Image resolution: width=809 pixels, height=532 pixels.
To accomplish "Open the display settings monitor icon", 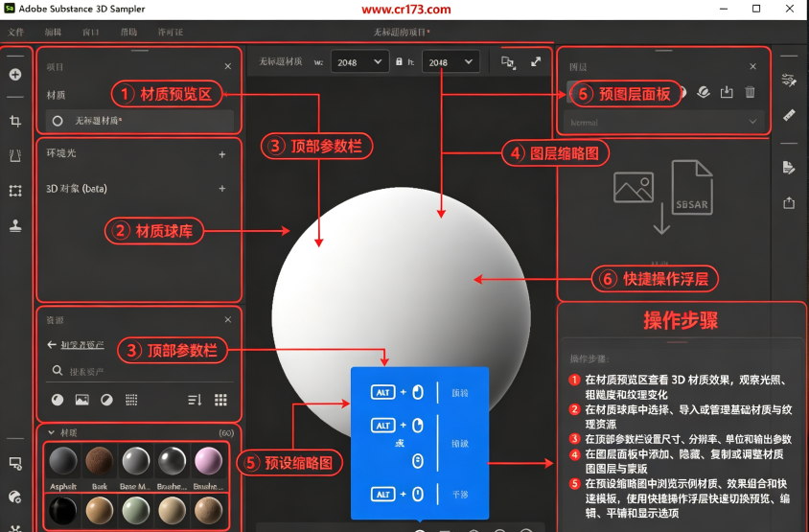I will click(x=15, y=463).
